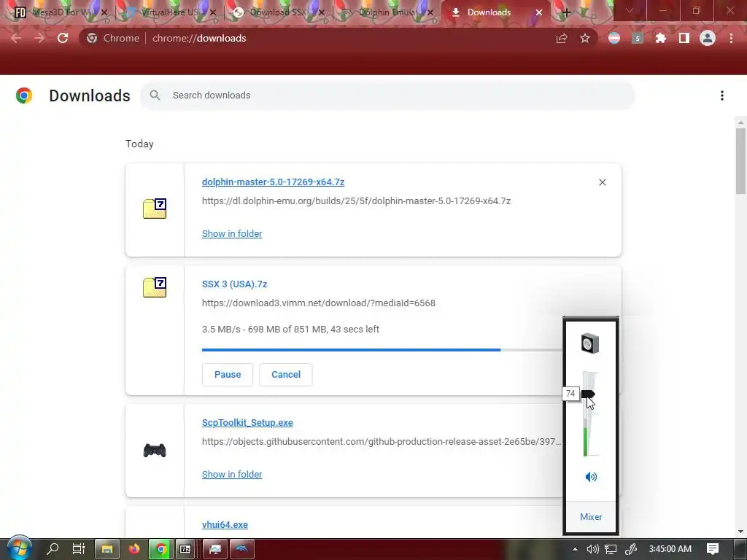
Task: Click the tray volume speaker icon
Action: [592, 549]
